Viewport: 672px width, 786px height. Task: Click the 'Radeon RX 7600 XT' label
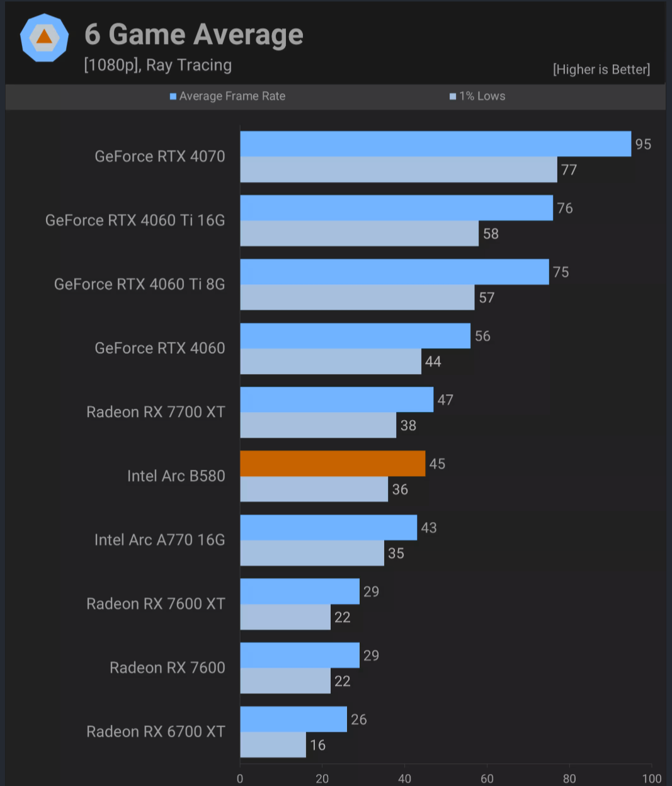tap(156, 604)
